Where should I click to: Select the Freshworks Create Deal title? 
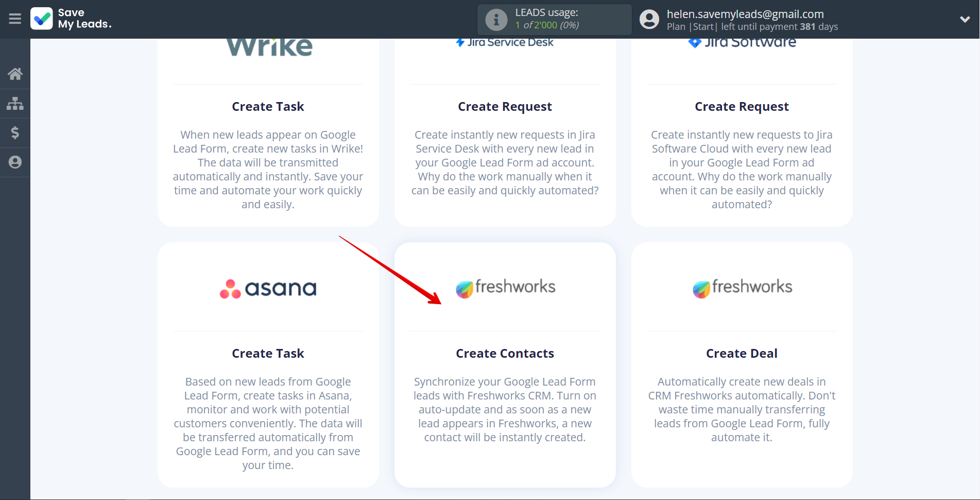click(742, 354)
